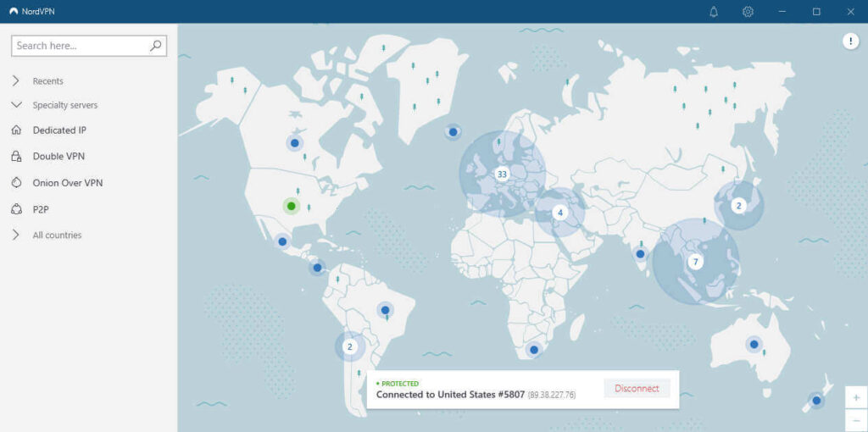This screenshot has width=868, height=432.
Task: Select Onion Over VPN servers
Action: [x=68, y=183]
